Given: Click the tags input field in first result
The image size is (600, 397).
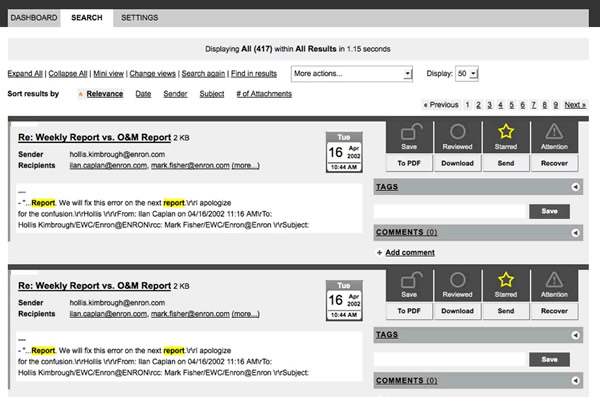Looking at the screenshot, I should click(x=450, y=211).
